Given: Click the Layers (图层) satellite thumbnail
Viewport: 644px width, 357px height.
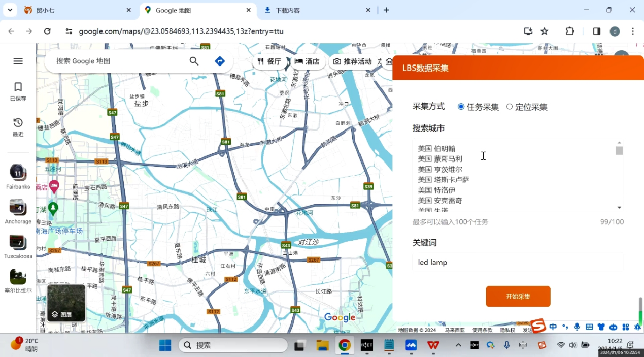Looking at the screenshot, I should 66,303.
